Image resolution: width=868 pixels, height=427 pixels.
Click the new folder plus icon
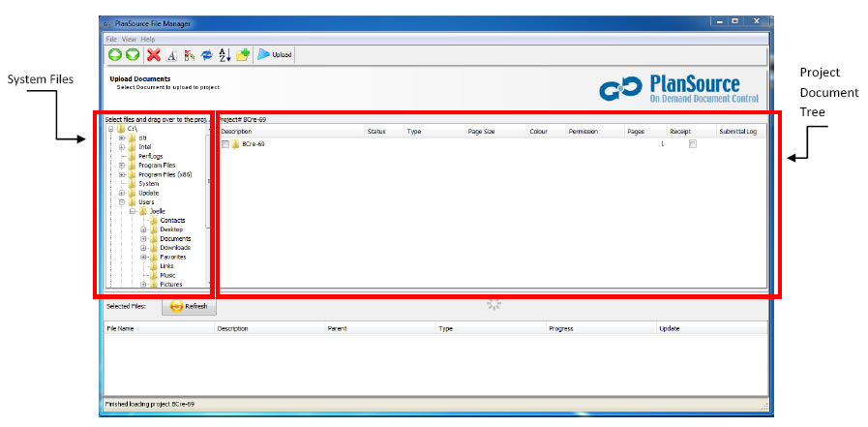click(243, 55)
